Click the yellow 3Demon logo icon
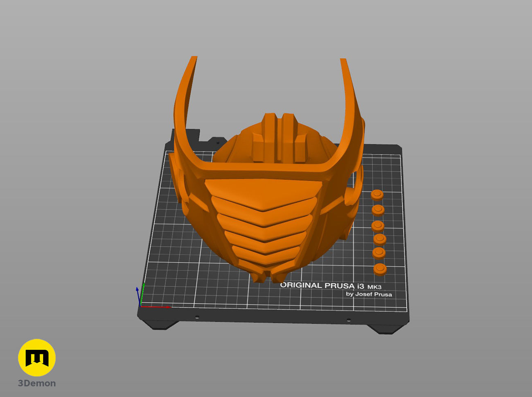This screenshot has height=397, width=532. [37, 358]
